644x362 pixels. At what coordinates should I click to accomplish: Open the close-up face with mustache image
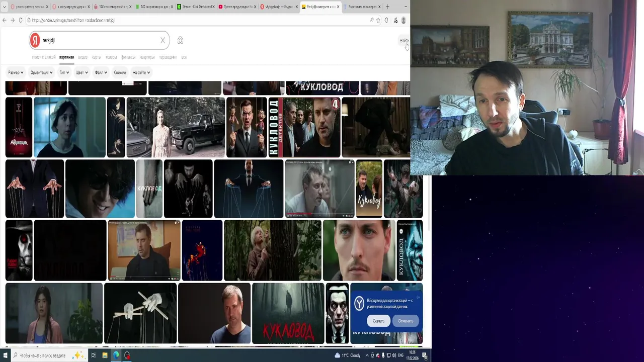tap(359, 250)
